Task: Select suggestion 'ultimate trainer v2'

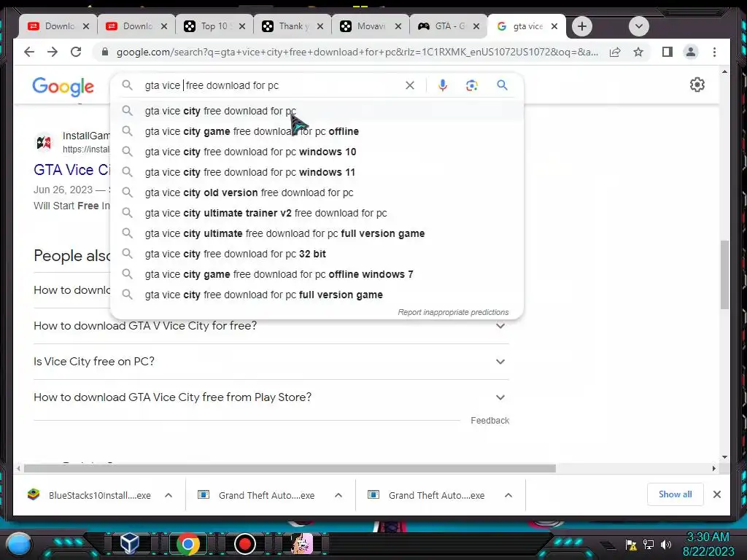Action: tap(317, 214)
